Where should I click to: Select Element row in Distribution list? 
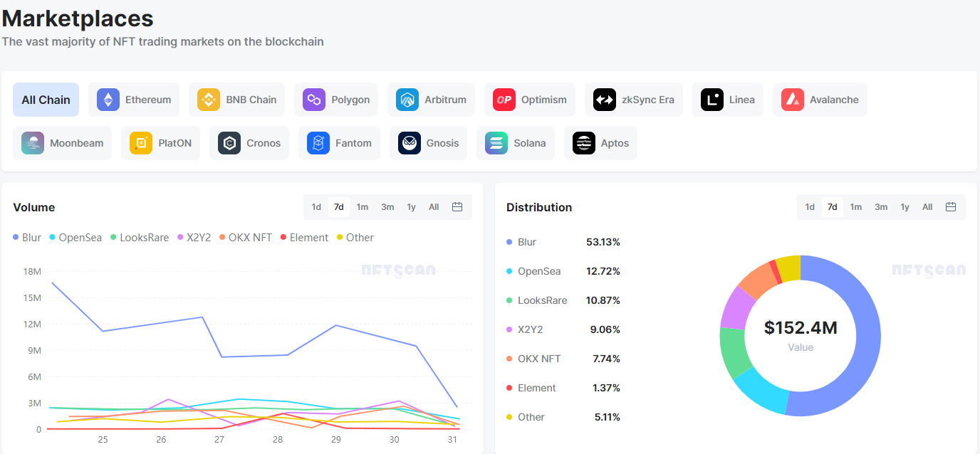[x=563, y=388]
